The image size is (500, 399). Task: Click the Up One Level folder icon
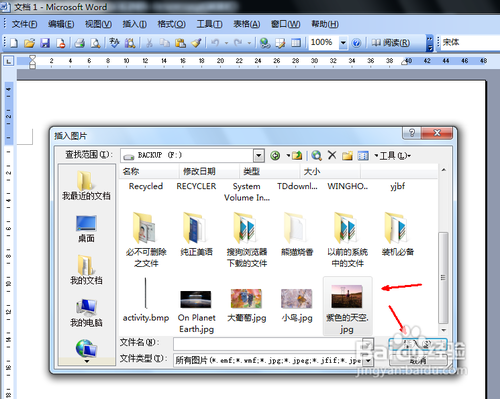[x=297, y=155]
